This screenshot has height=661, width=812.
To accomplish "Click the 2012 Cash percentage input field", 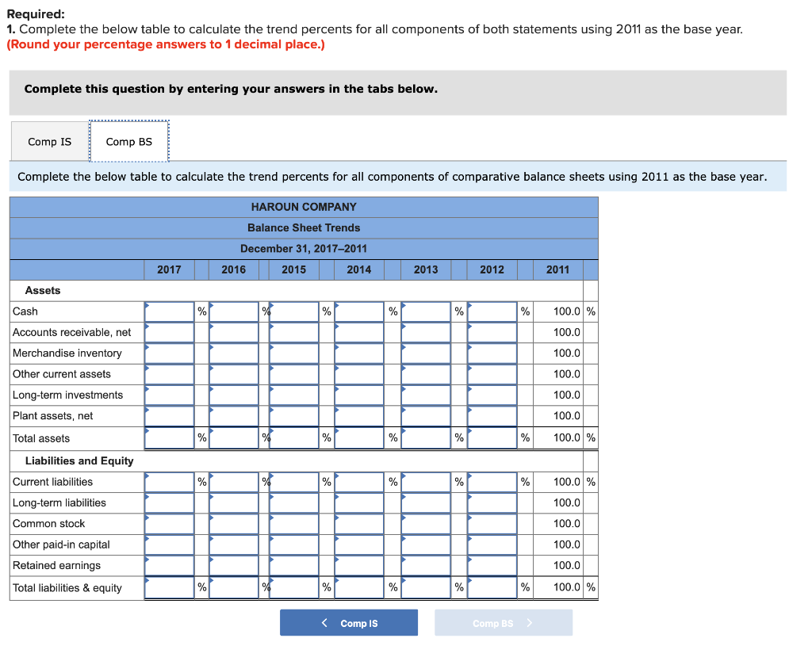I will click(492, 311).
